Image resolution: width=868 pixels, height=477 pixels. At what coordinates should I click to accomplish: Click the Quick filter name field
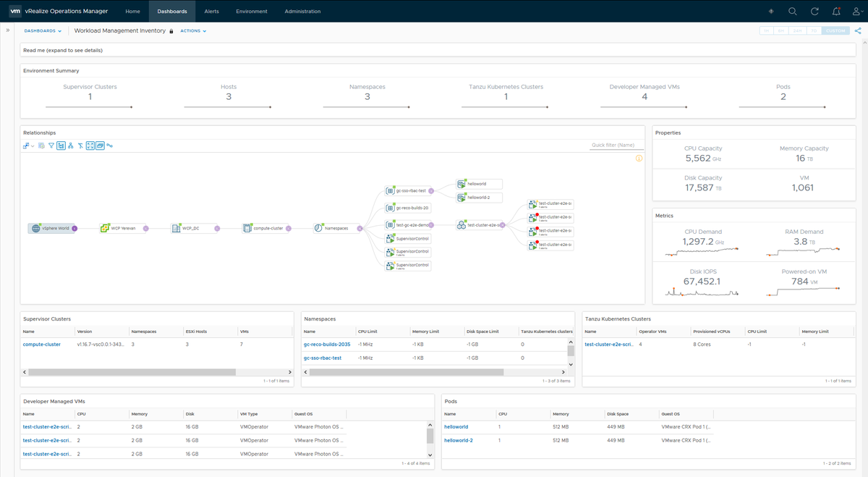tap(616, 145)
